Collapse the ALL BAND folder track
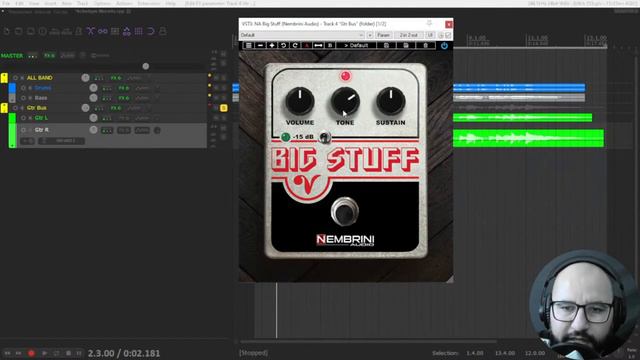Viewport: 640px width, 360px height. click(4, 78)
